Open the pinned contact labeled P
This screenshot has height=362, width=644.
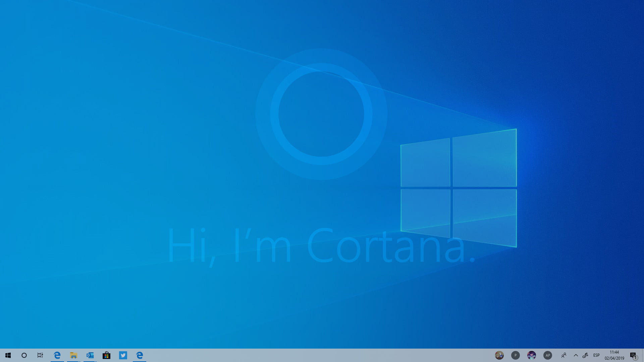516,355
